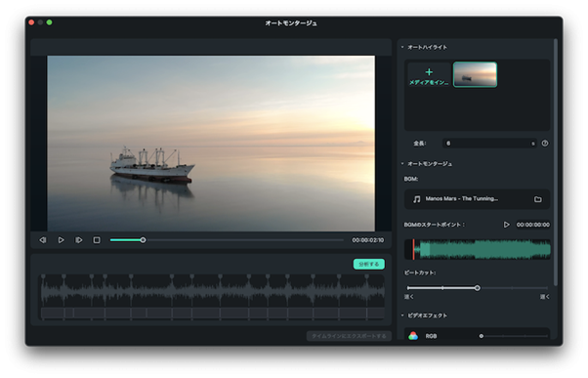Click the BGM start point timecode field
This screenshot has height=378, width=588.
pos(533,225)
